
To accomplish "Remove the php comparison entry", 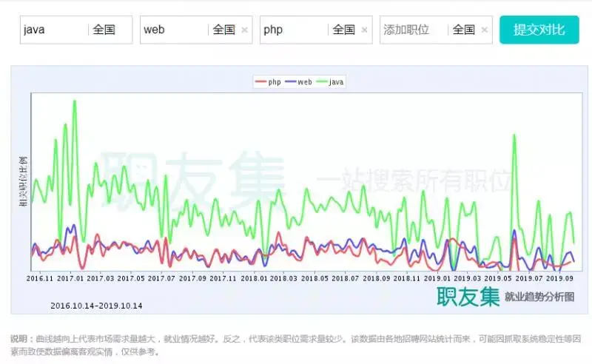I will [x=364, y=30].
